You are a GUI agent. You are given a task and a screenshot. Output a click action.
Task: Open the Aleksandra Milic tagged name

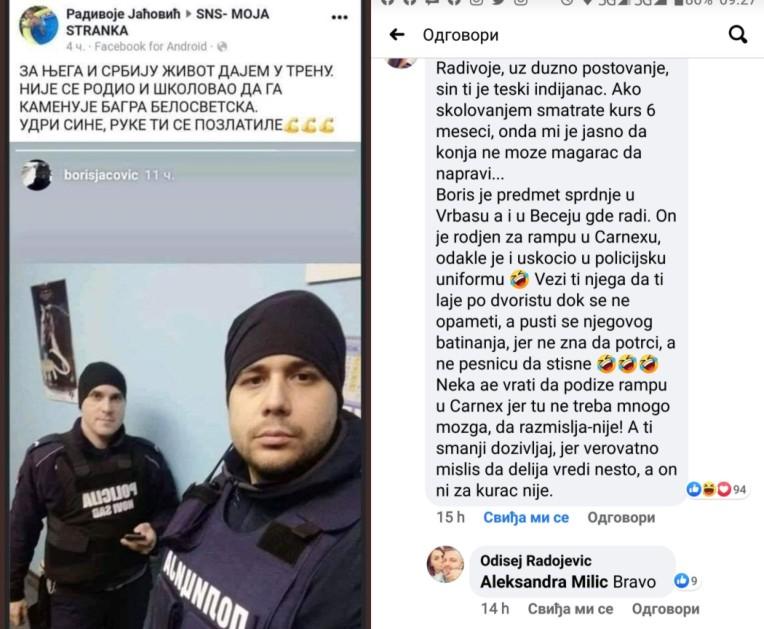(544, 582)
